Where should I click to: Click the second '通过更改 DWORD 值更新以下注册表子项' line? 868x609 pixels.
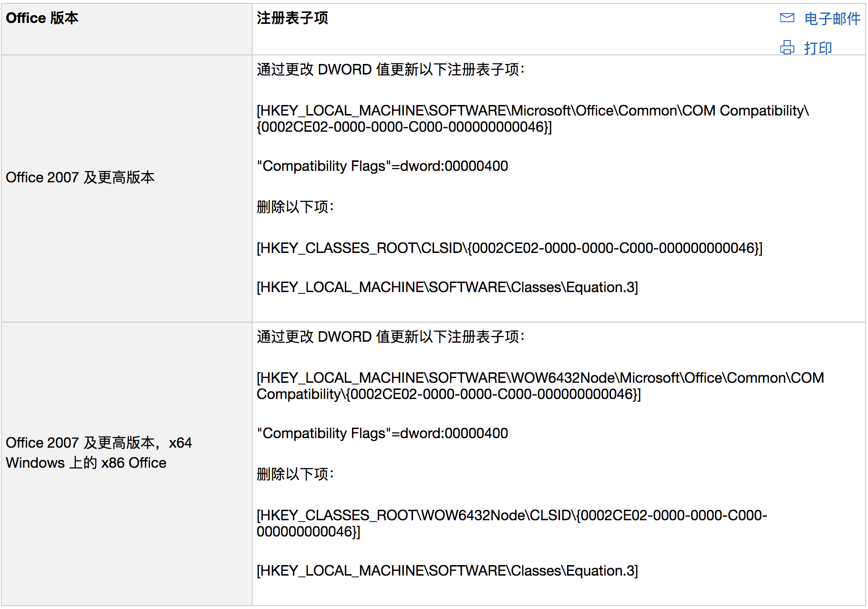[391, 337]
